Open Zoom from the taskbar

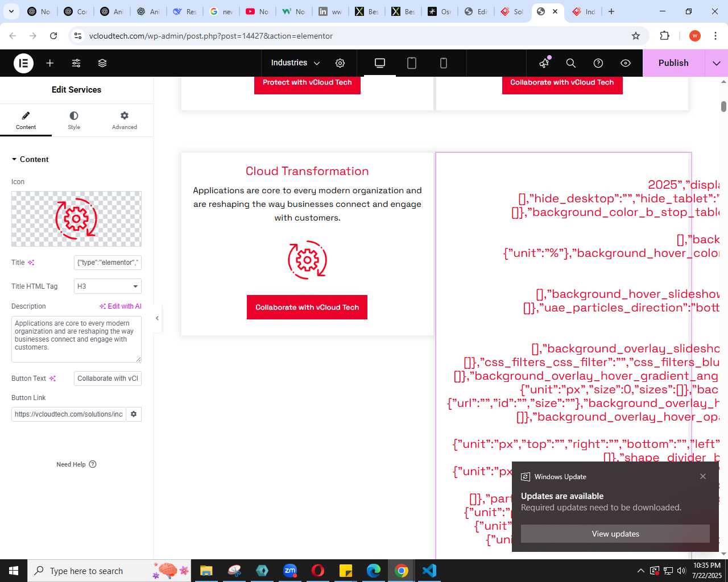pyautogui.click(x=290, y=571)
